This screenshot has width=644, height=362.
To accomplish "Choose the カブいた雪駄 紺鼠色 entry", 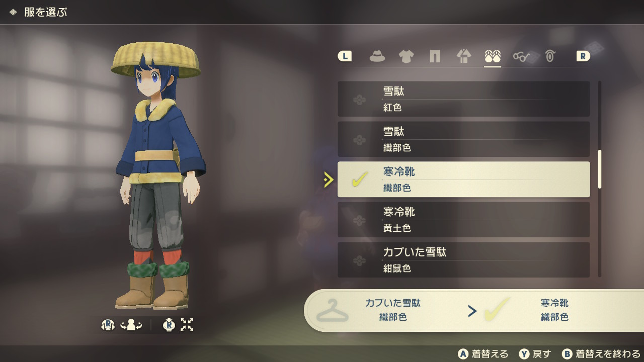I will (463, 260).
